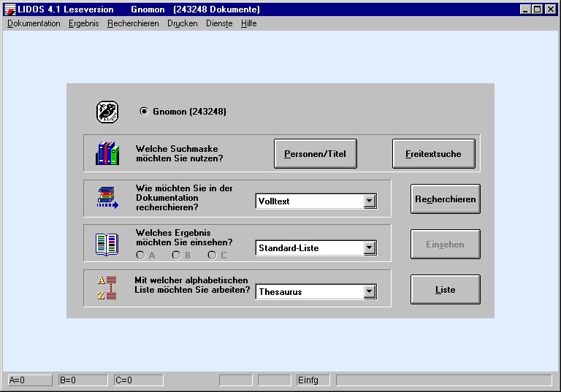Screen dimensions: 561x392
Task: Click the C=0 status bar field
Action: point(139,380)
